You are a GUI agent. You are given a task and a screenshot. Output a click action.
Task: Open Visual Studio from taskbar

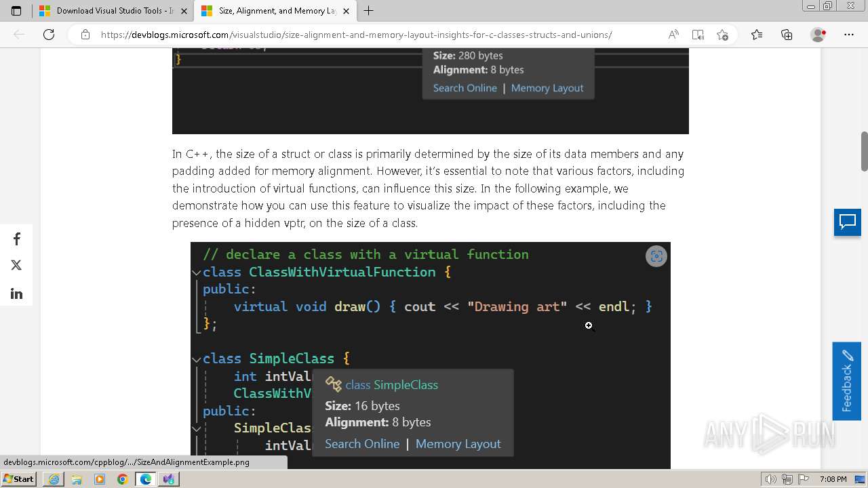click(168, 479)
